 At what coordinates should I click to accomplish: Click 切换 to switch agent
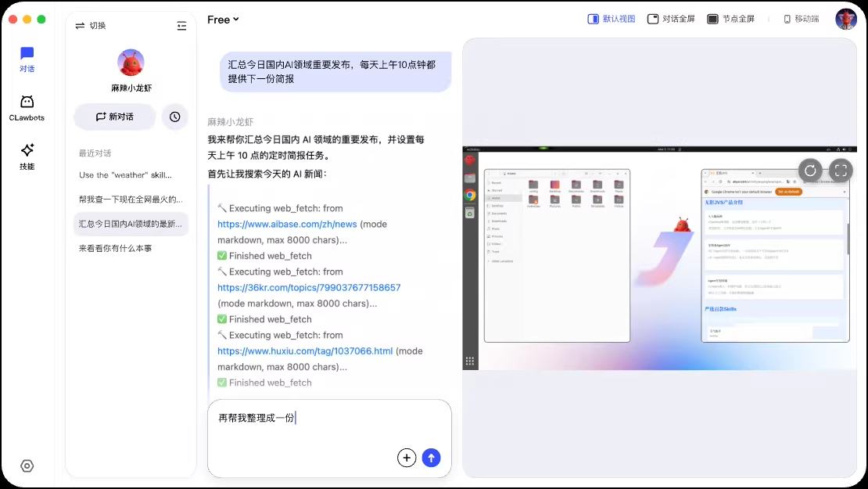(90, 26)
